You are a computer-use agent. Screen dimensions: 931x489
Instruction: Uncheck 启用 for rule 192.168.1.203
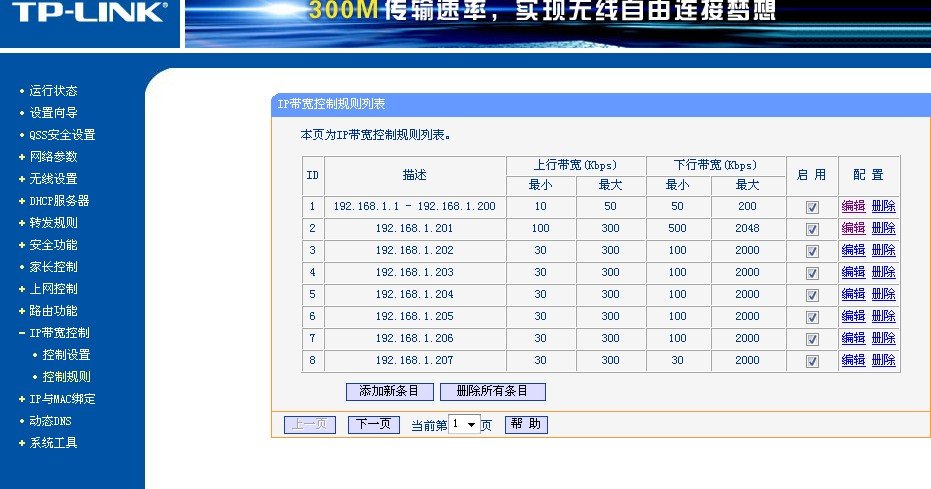point(812,273)
